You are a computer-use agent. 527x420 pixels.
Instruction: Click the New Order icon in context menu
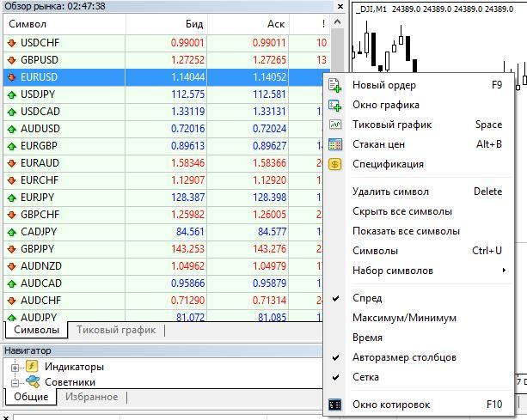pyautogui.click(x=335, y=85)
